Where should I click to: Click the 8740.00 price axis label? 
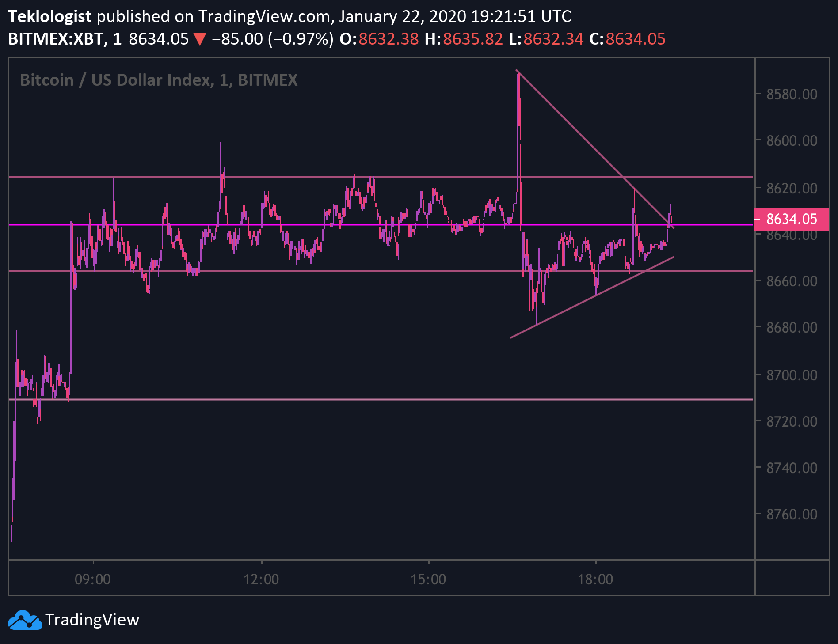coord(792,467)
